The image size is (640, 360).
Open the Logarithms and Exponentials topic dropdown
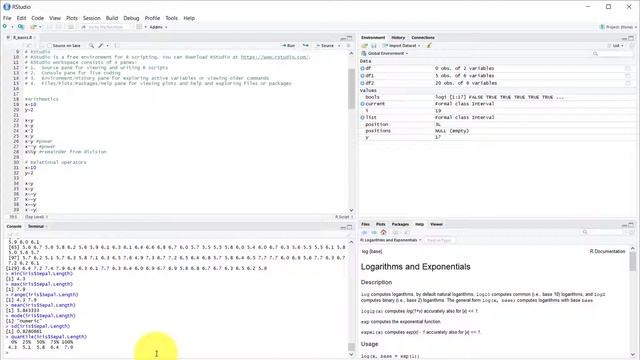click(x=391, y=240)
